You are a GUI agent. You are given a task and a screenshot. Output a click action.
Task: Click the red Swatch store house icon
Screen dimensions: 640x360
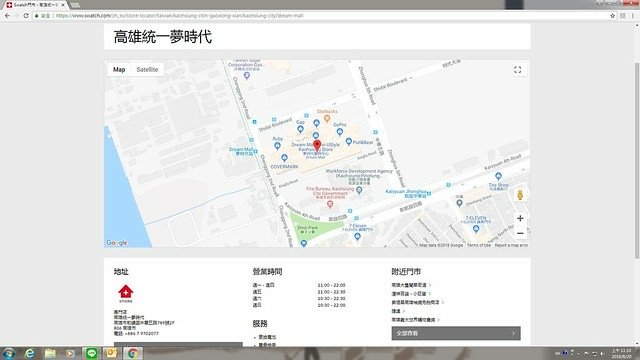point(126,293)
